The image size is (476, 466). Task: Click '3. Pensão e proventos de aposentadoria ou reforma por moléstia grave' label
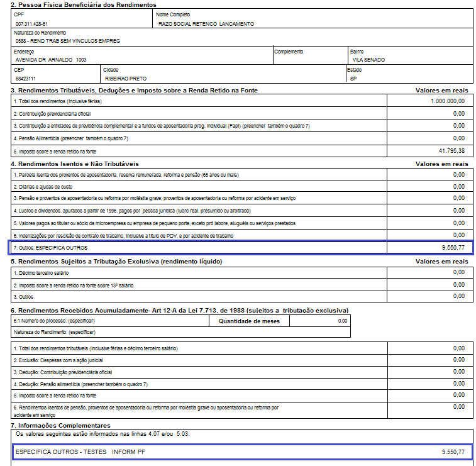point(155,198)
